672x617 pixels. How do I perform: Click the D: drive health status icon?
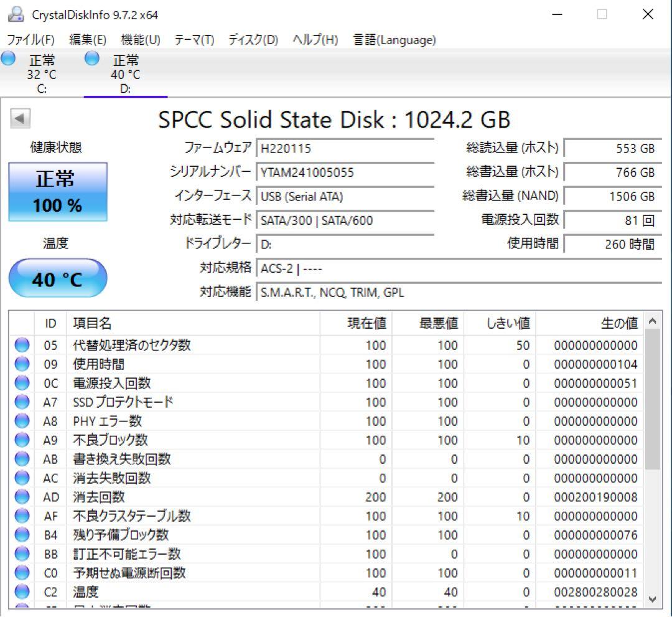[91, 59]
